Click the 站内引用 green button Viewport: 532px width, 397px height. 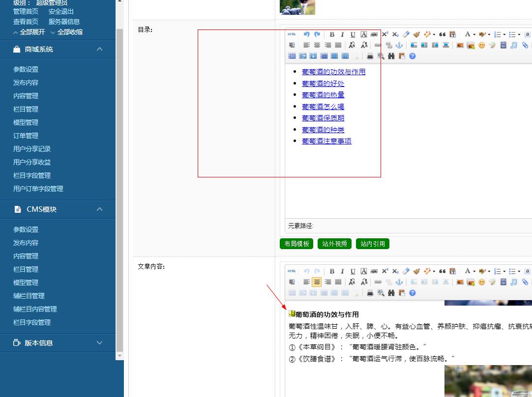[373, 244]
